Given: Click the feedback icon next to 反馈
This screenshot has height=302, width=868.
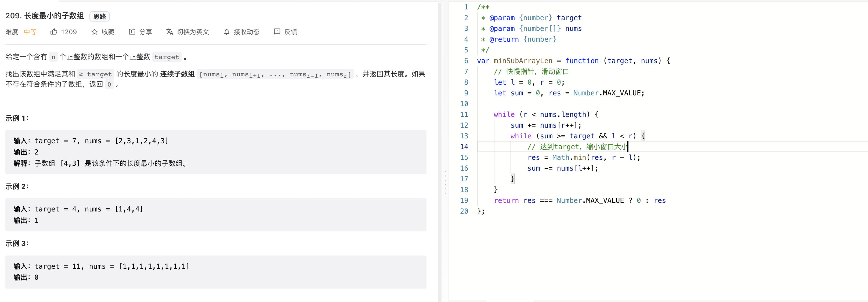Looking at the screenshot, I should (x=277, y=32).
